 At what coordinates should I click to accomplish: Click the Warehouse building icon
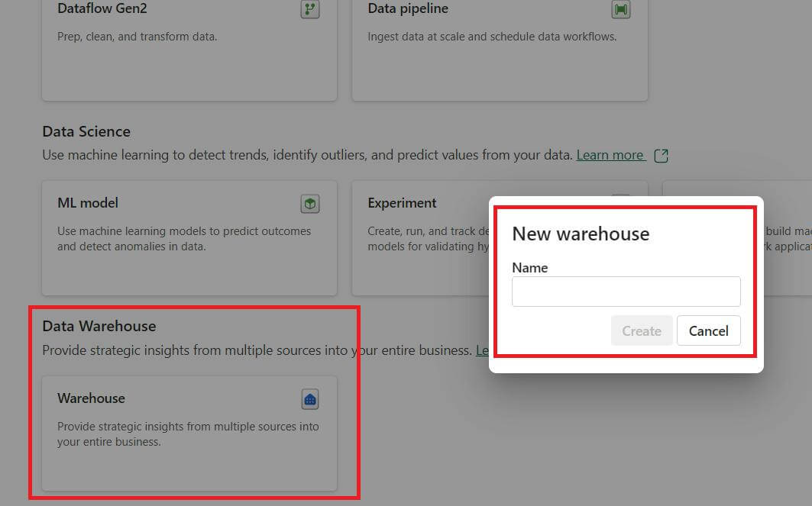click(309, 399)
